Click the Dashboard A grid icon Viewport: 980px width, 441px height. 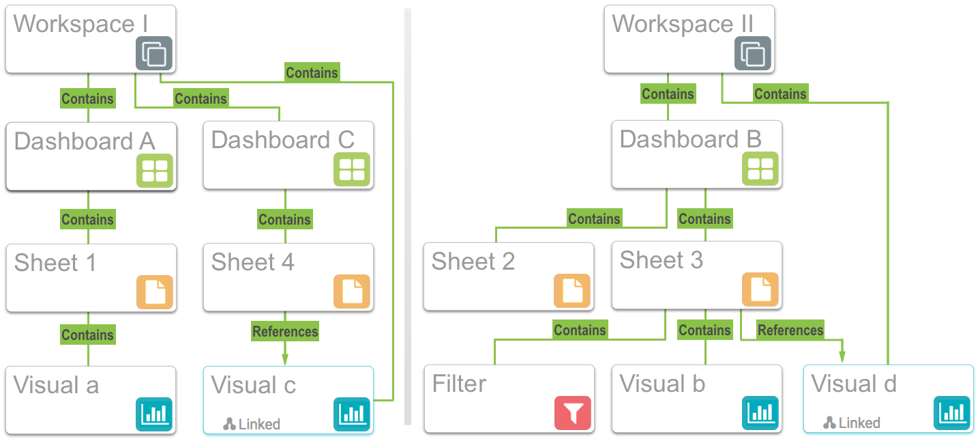point(154,171)
